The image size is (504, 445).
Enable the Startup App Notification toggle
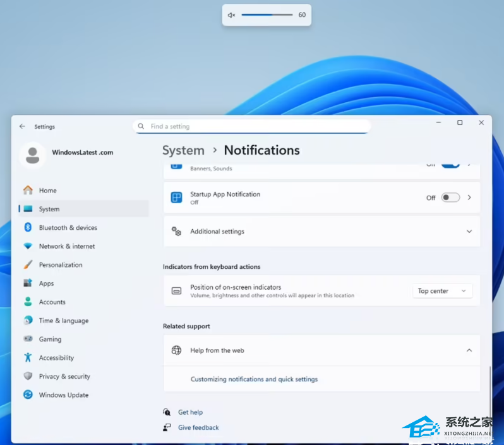pos(450,198)
